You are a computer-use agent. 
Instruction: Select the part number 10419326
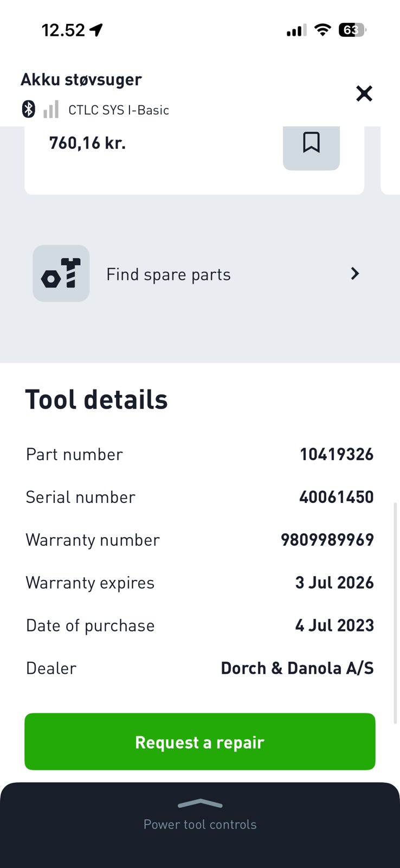pos(337,454)
